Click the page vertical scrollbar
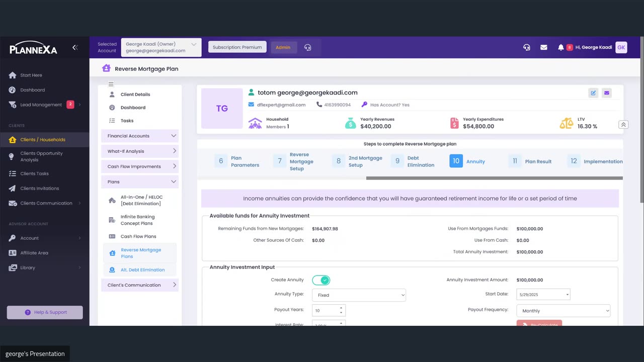 click(x=642, y=121)
